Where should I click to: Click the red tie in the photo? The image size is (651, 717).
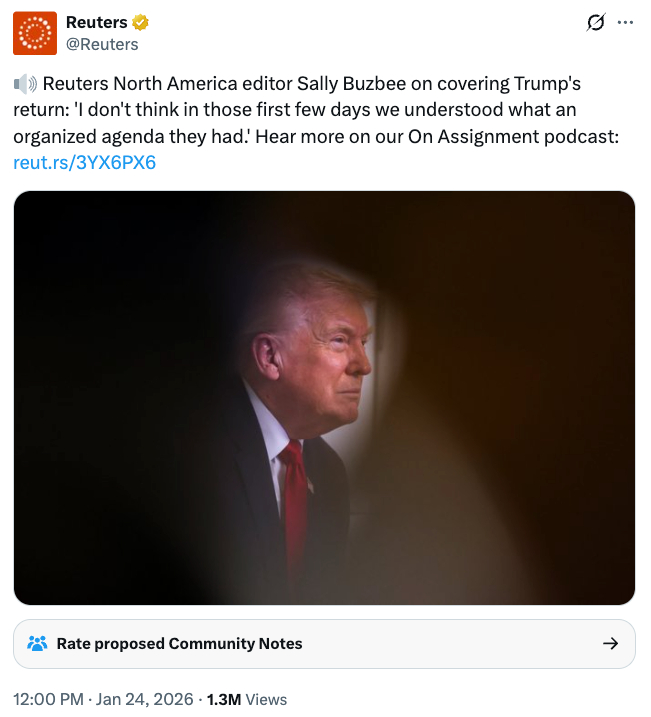click(x=294, y=498)
